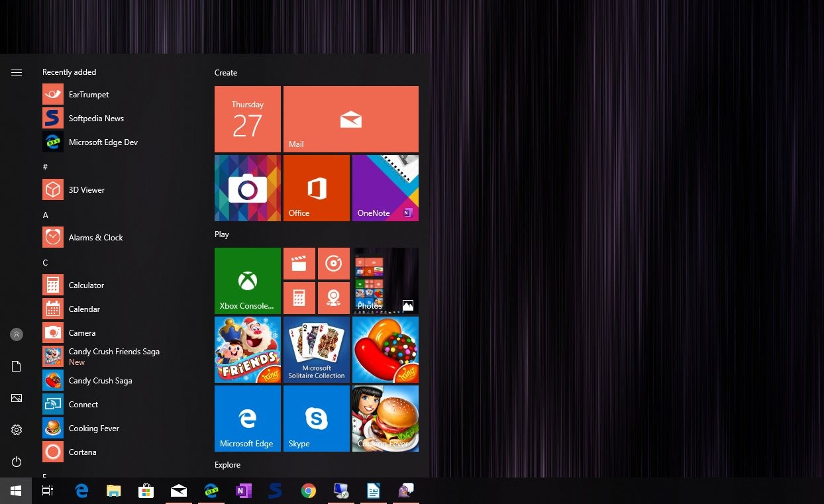Open the small Movies & TV clapperboard tile
The height and width of the screenshot is (504, 824).
(299, 264)
